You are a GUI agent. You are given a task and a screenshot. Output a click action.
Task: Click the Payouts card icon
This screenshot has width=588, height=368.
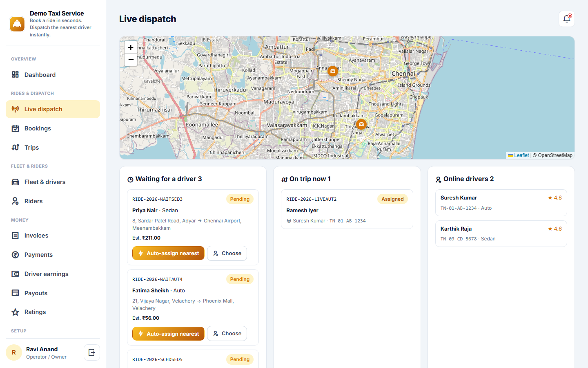pos(16,293)
